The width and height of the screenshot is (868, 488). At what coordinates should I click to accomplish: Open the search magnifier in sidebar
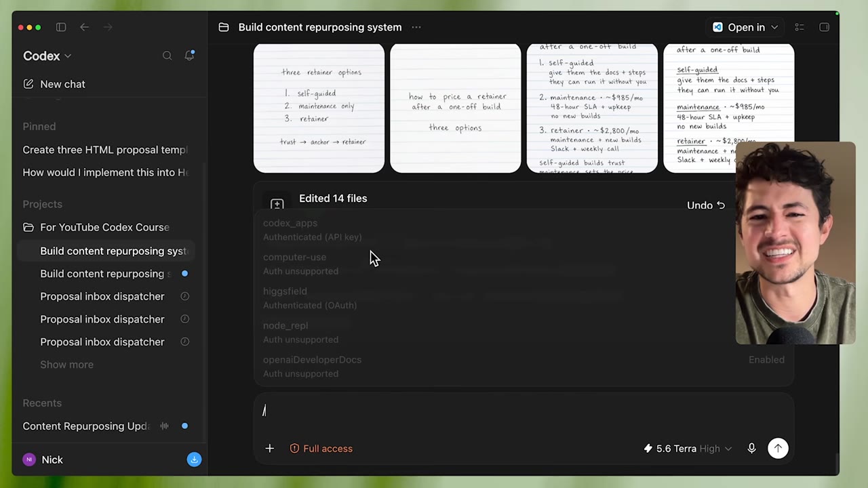(167, 56)
